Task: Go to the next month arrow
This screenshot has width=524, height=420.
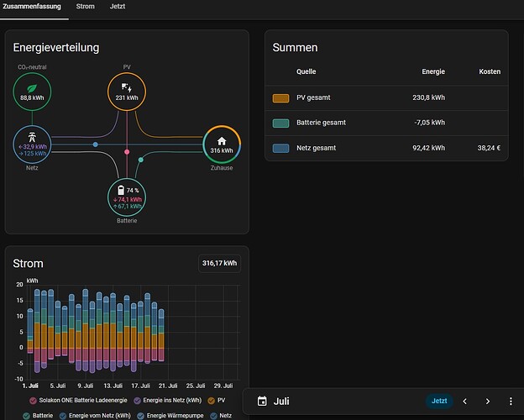Action: click(x=488, y=402)
